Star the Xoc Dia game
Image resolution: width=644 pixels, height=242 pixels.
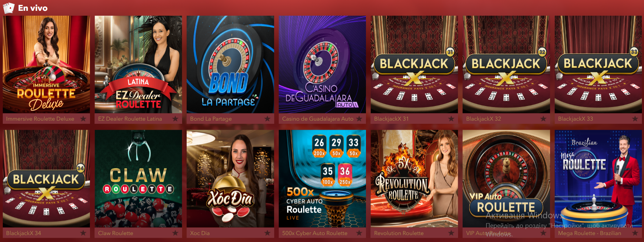268,233
